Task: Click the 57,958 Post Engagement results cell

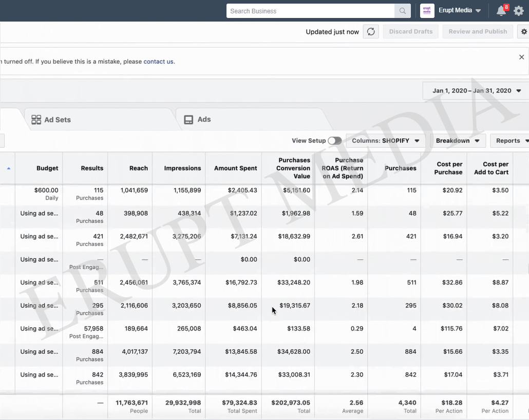Action: click(86, 332)
